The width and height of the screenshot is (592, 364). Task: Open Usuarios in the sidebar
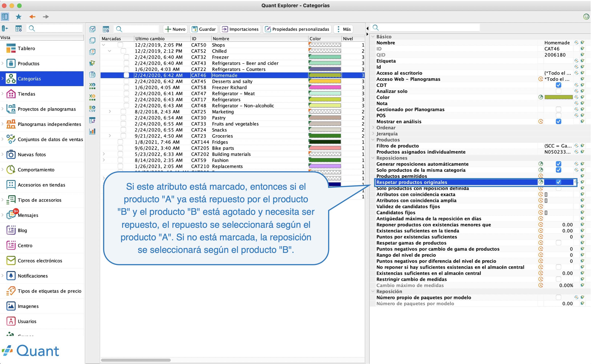pyautogui.click(x=42, y=321)
